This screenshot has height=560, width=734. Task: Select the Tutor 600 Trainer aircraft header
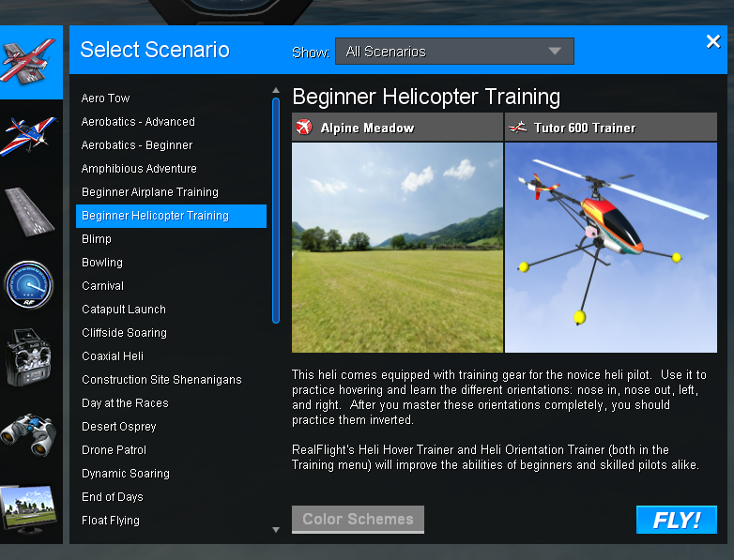point(611,128)
